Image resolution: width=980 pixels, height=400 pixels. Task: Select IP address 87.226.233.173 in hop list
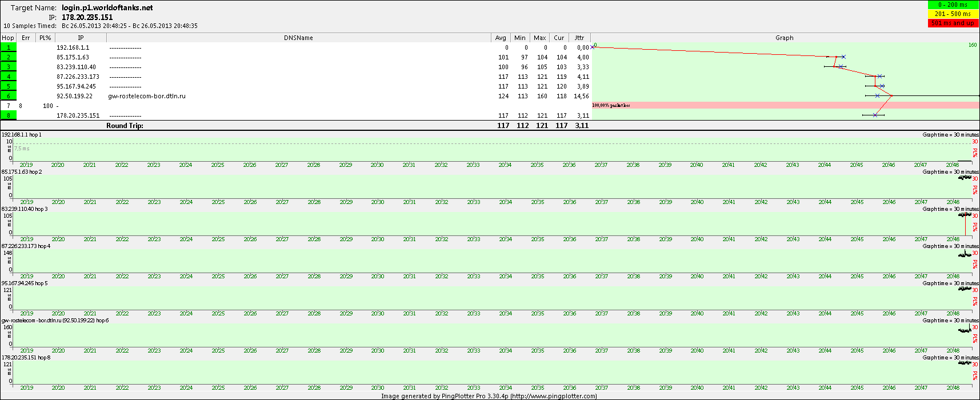[78, 77]
